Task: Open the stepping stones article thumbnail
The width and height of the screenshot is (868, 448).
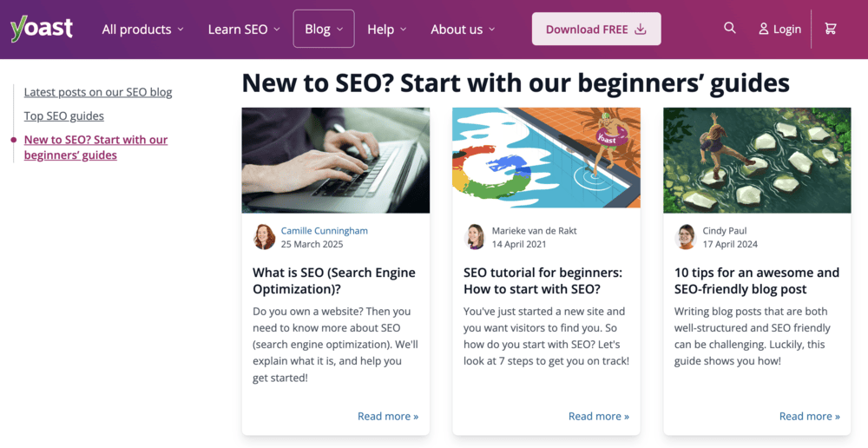Action: pos(757,160)
